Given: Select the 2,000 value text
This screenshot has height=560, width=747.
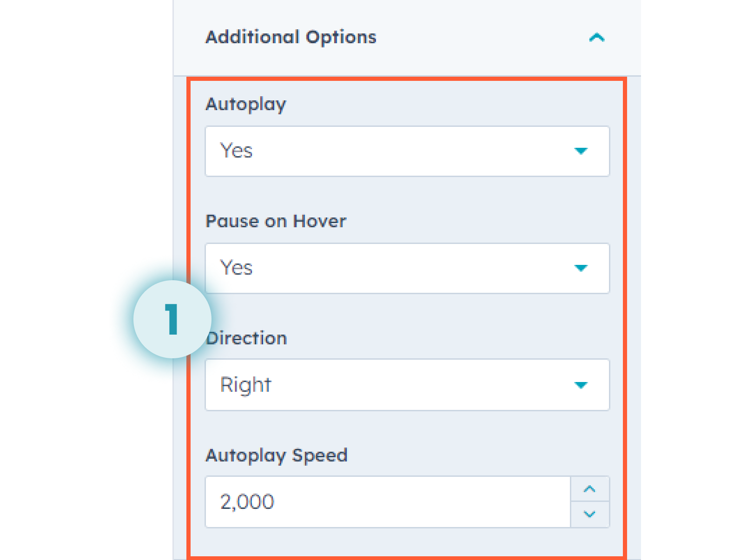Looking at the screenshot, I should 246,501.
